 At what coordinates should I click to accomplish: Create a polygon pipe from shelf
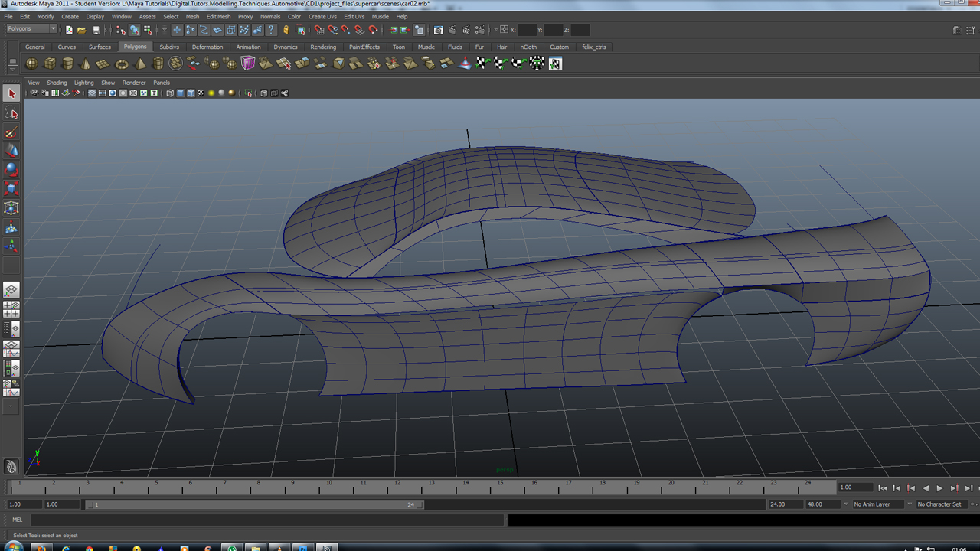pyautogui.click(x=158, y=64)
